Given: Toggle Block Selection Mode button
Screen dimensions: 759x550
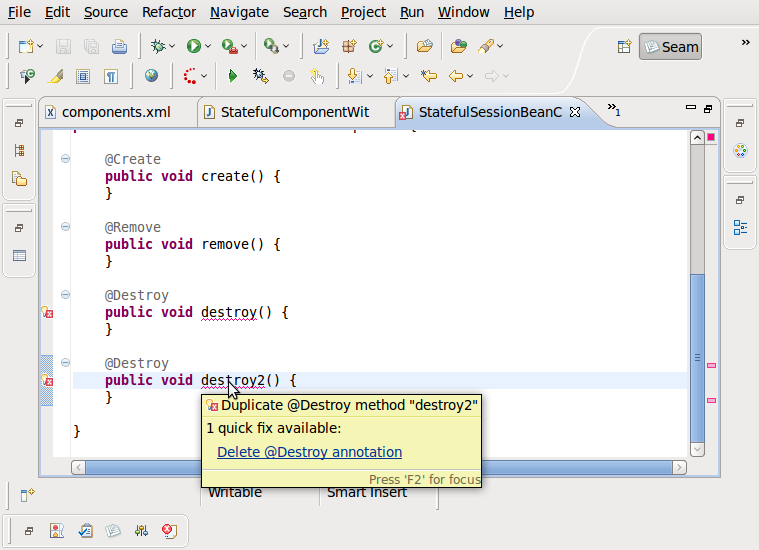Looking at the screenshot, I should (83, 76).
